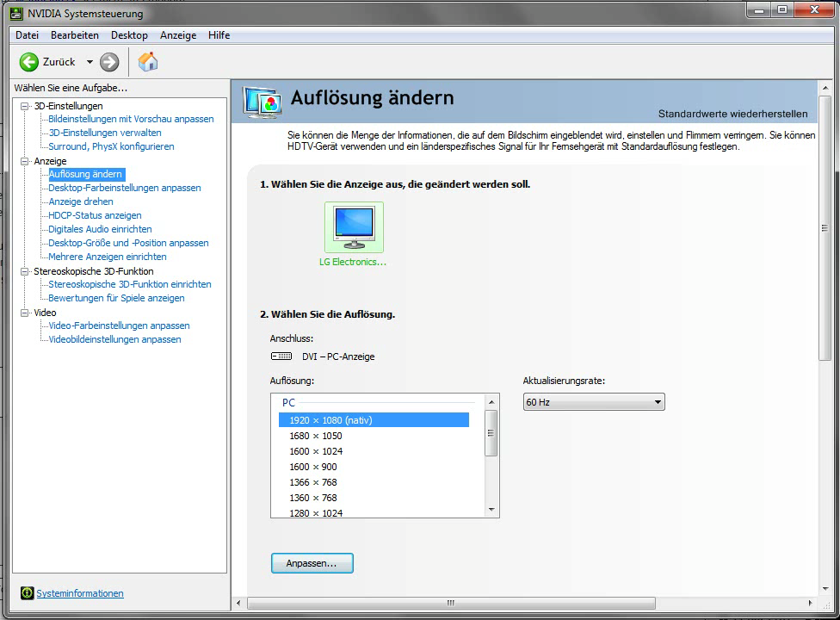Viewport: 840px width, 620px height.
Task: Open Mehrere Anzeigen einrichten
Action: [107, 257]
